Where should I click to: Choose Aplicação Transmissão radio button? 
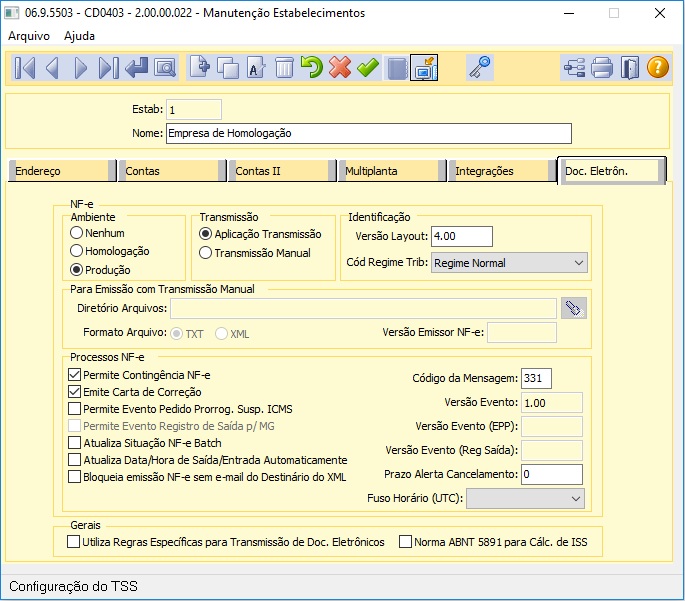coord(260,234)
